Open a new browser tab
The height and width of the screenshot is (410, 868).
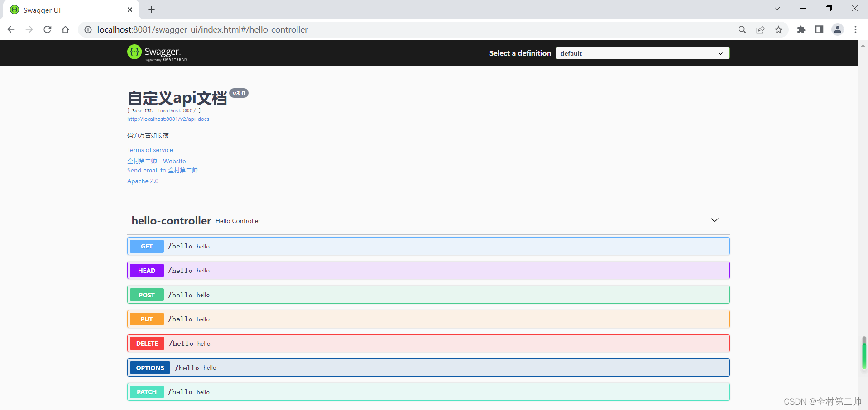pos(151,10)
